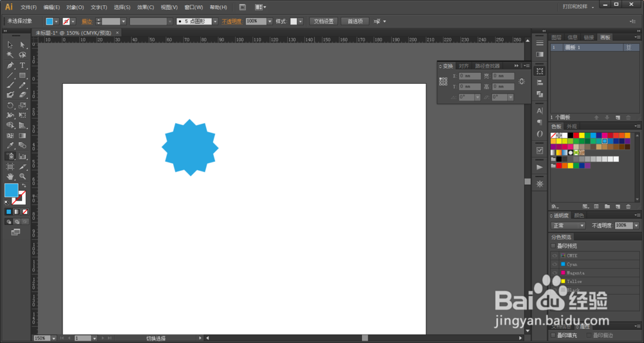The image size is (644, 343).
Task: Open the 对象(O) menu
Action: 75,7
